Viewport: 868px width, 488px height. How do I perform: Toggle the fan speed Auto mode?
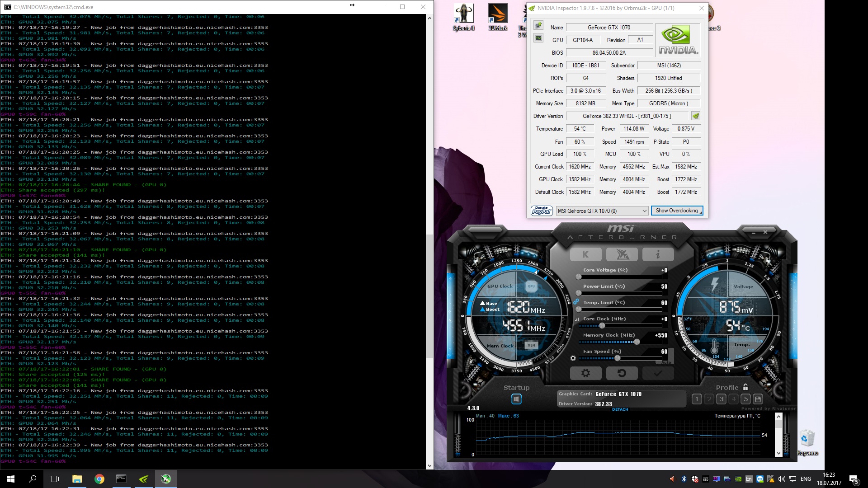pos(666,362)
